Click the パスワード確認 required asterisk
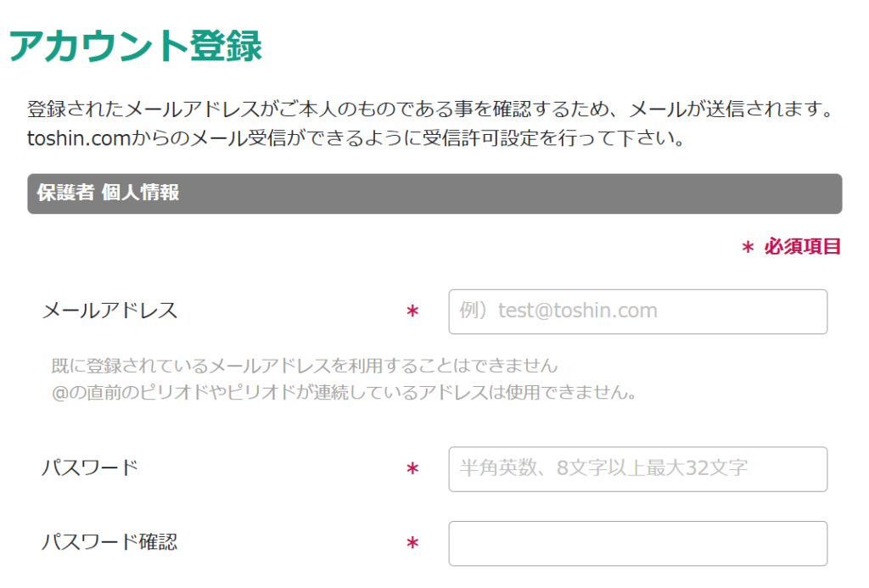Viewport: 869px width, 588px height. click(x=412, y=543)
